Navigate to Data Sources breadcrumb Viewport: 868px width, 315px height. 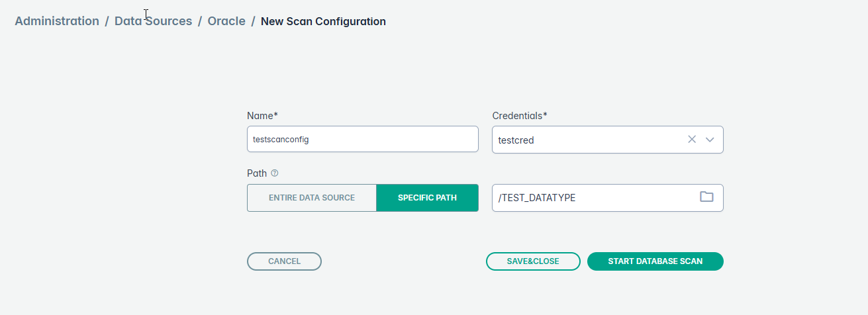[x=153, y=21]
